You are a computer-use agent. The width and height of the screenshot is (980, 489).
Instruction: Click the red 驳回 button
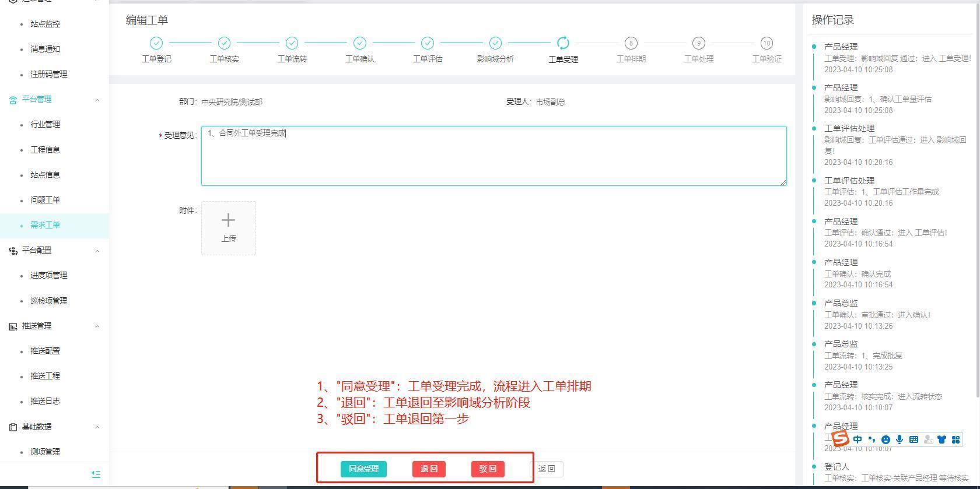pos(488,469)
